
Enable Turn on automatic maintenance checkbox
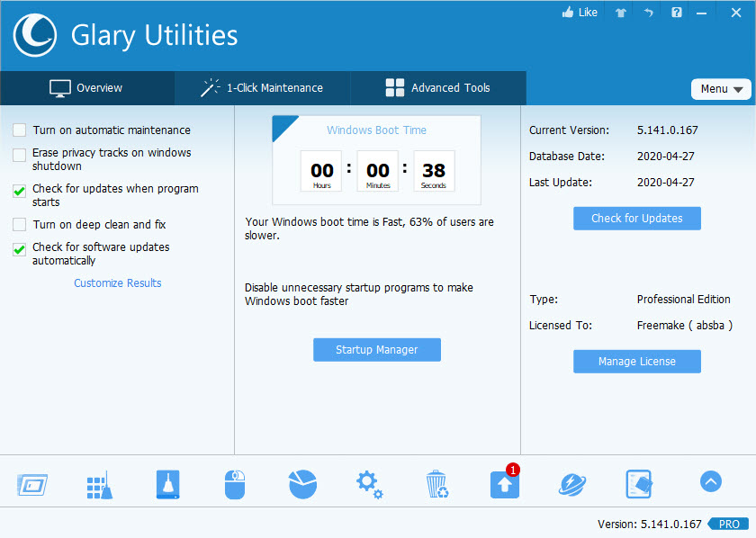point(19,130)
